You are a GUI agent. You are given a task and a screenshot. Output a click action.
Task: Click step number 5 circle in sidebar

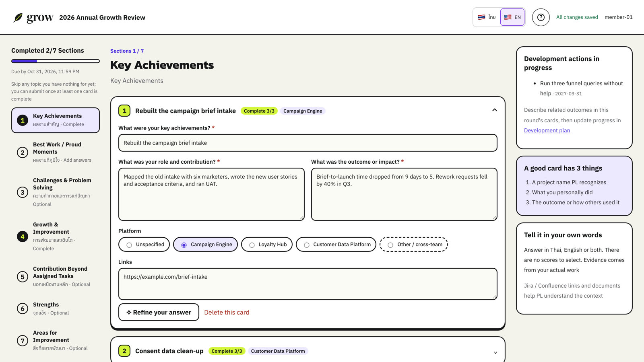[23, 277]
